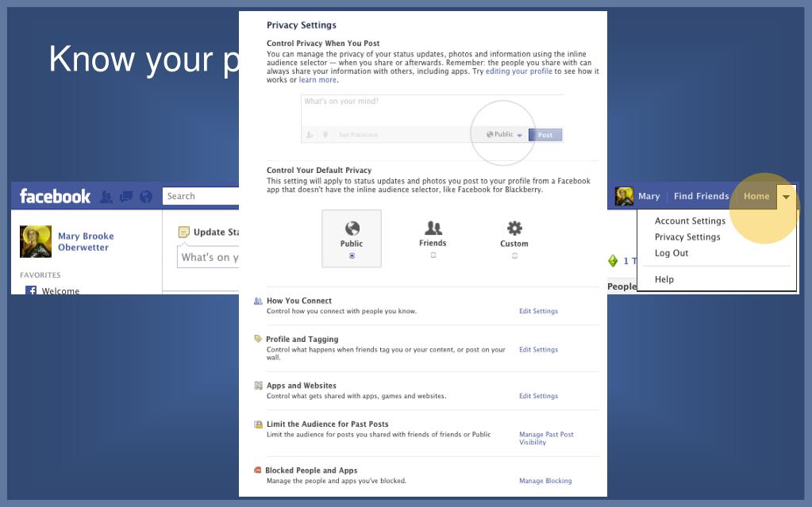Click the Public globe icon option
This screenshot has width=812, height=507.
click(352, 228)
